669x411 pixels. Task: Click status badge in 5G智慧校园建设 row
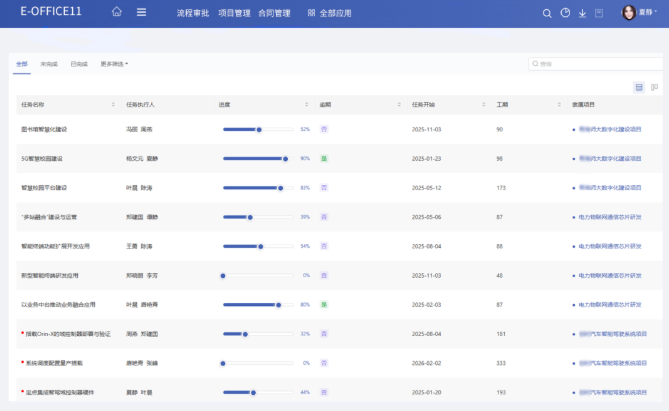pyautogui.click(x=324, y=158)
